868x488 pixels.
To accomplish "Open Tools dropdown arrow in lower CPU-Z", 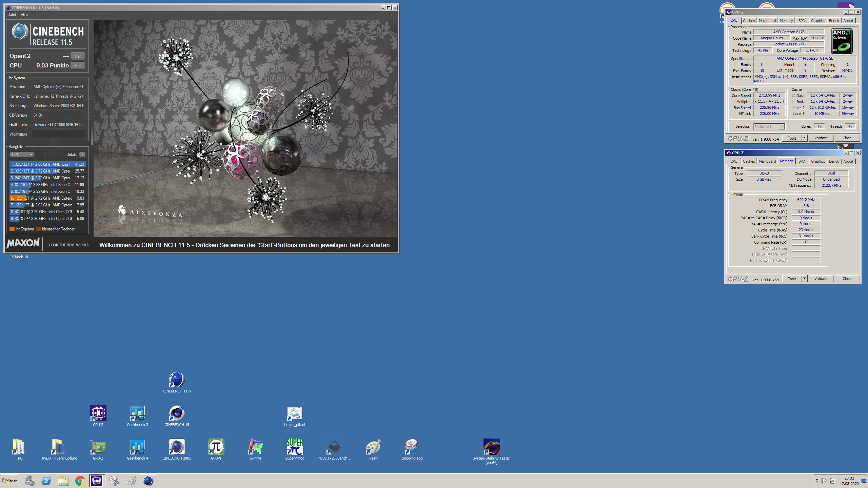I will [804, 279].
